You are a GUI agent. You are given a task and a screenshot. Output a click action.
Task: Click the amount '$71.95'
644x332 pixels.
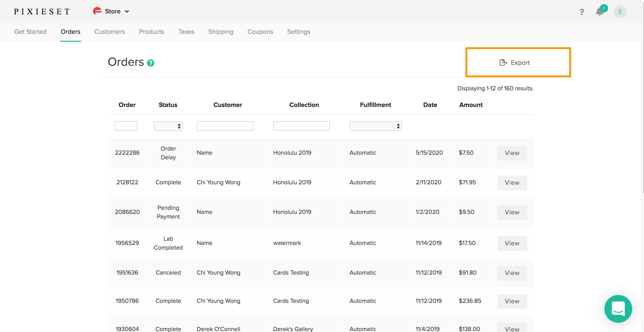click(467, 182)
